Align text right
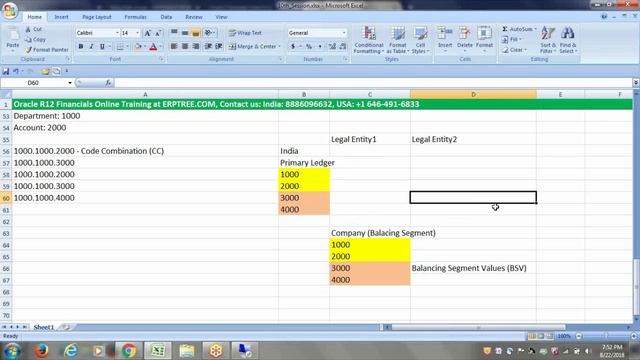 pos(196,47)
